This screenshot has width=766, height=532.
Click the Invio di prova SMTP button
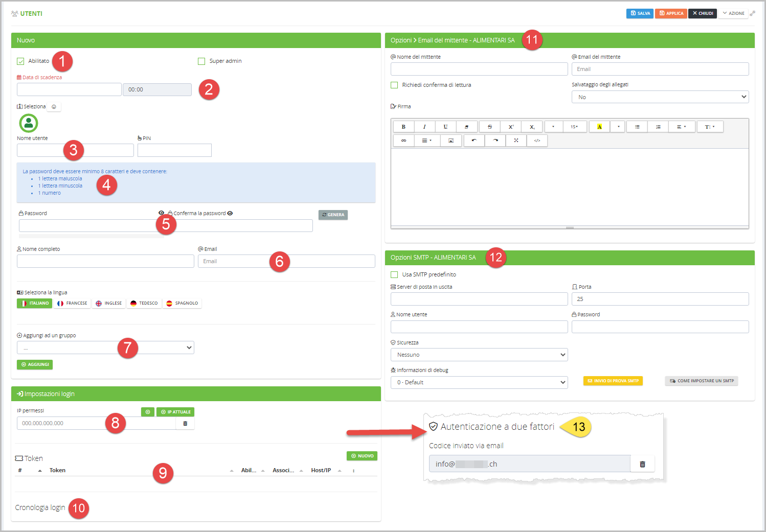(613, 381)
